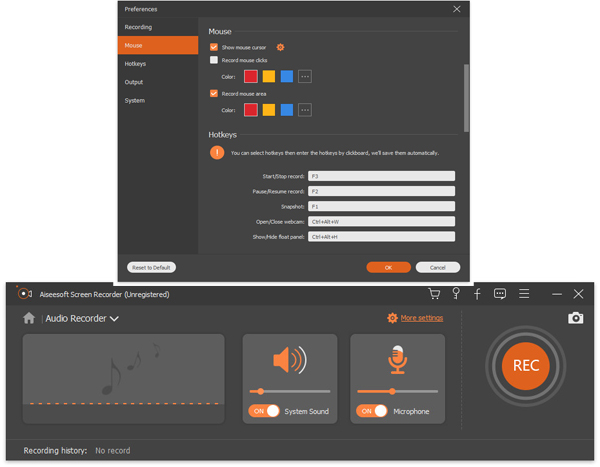
Task: Close the Aiseesoft Screen Recorder window
Action: (578, 294)
